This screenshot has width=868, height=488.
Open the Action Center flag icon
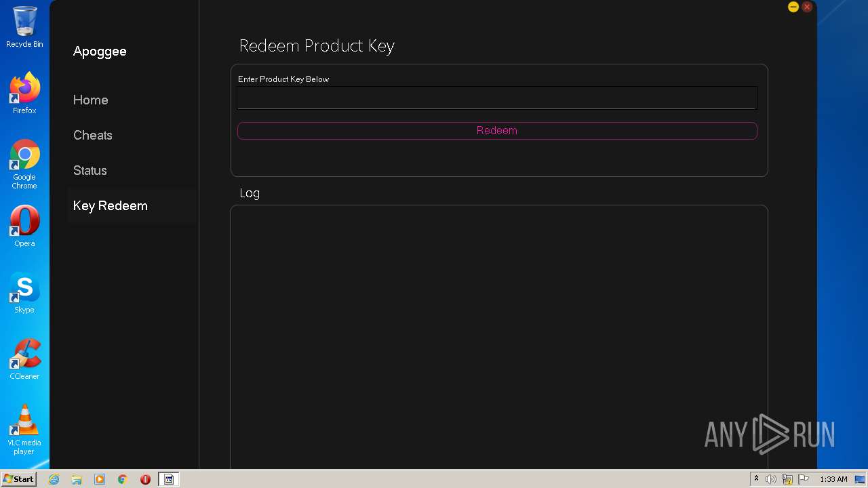click(804, 479)
